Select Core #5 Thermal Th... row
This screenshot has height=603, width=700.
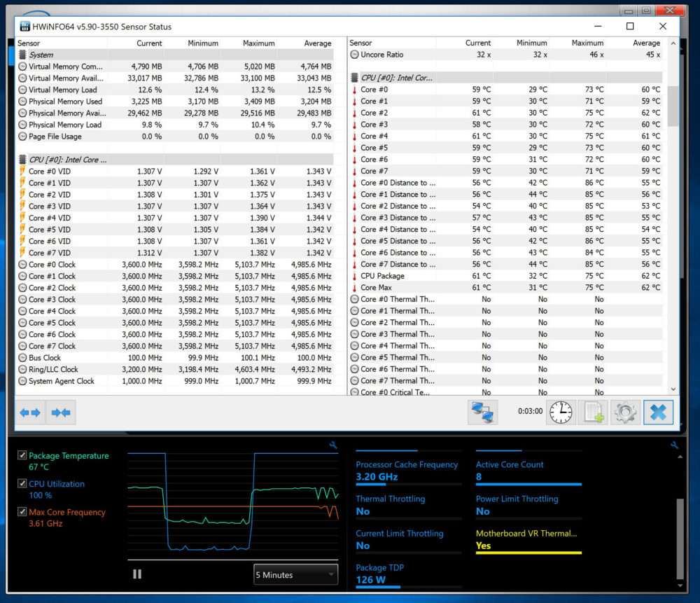pyautogui.click(x=506, y=357)
